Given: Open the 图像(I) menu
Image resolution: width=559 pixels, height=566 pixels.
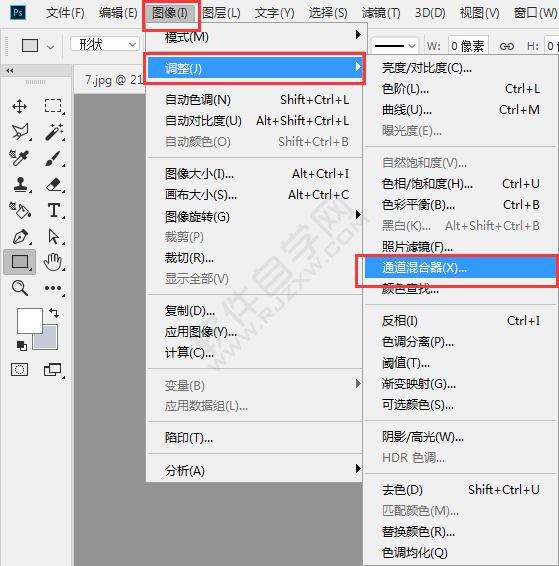Looking at the screenshot, I should tap(170, 13).
